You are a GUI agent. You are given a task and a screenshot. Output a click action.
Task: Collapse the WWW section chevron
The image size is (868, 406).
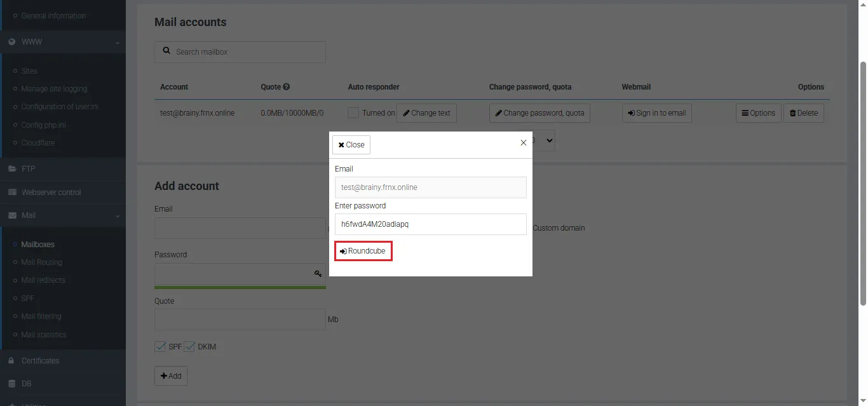[x=118, y=43]
